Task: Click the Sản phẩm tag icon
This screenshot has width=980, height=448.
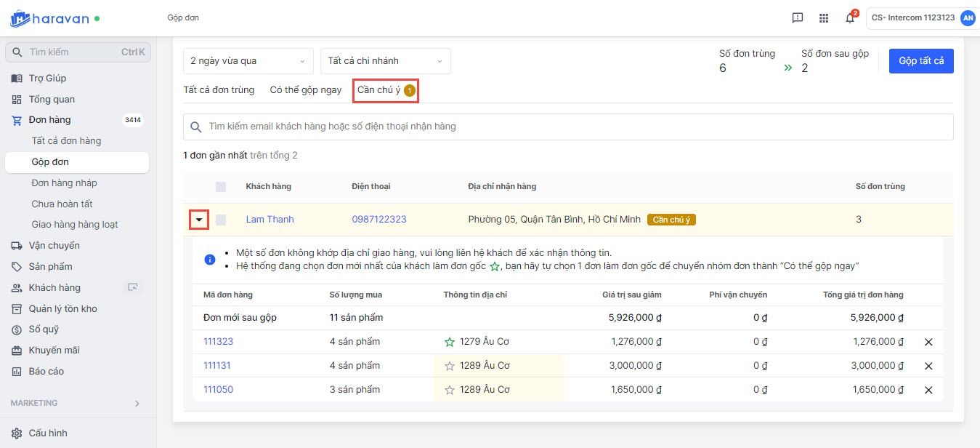Action: pos(17,267)
